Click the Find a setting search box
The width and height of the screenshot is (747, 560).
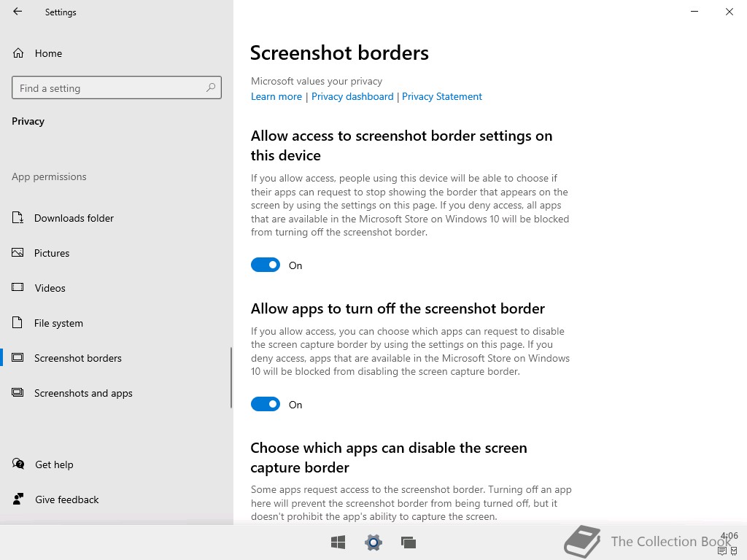pos(117,87)
